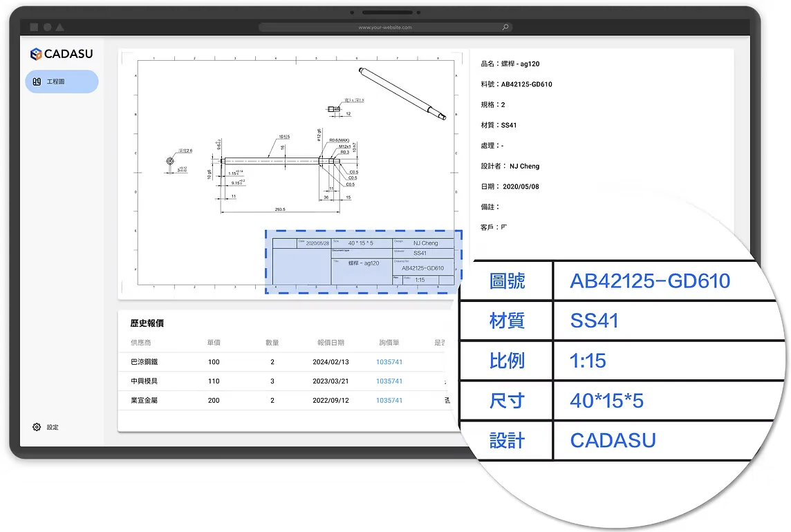Click unit price 100
This screenshot has width=791, height=532.
214,362
